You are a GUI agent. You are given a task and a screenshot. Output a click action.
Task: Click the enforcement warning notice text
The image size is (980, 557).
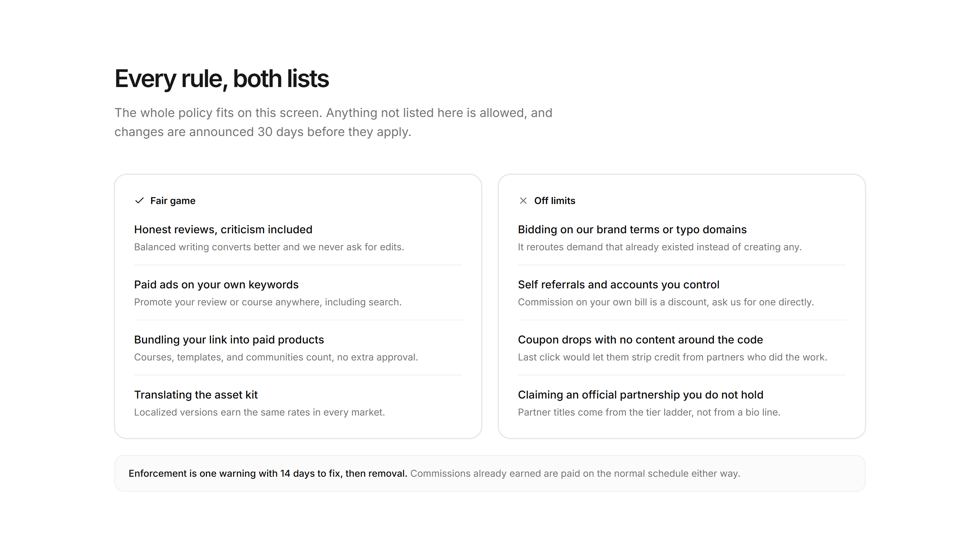[267, 474]
